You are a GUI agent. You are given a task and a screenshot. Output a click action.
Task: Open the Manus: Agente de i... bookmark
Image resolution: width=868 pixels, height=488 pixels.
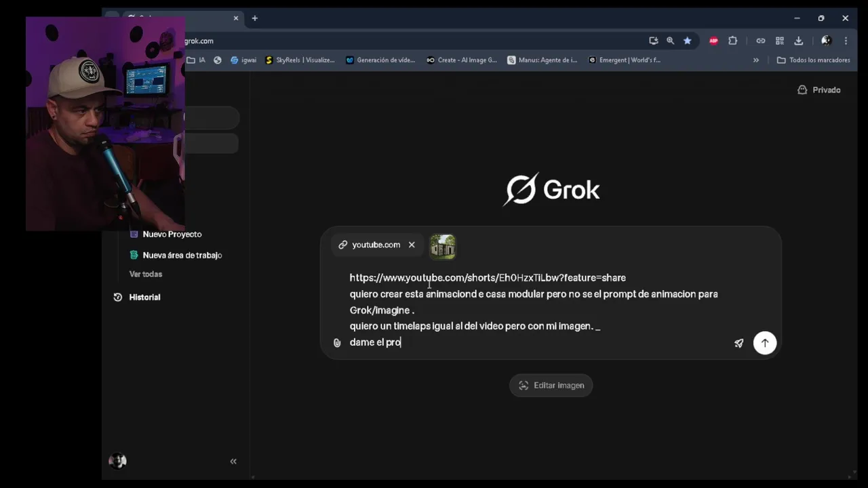tap(542, 60)
